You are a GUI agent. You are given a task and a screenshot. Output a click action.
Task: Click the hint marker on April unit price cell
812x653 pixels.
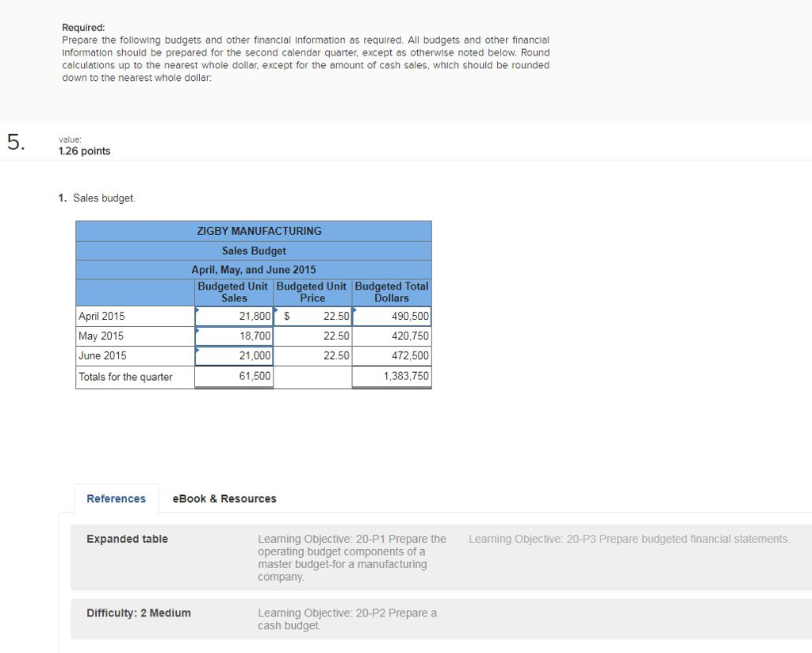(x=277, y=310)
